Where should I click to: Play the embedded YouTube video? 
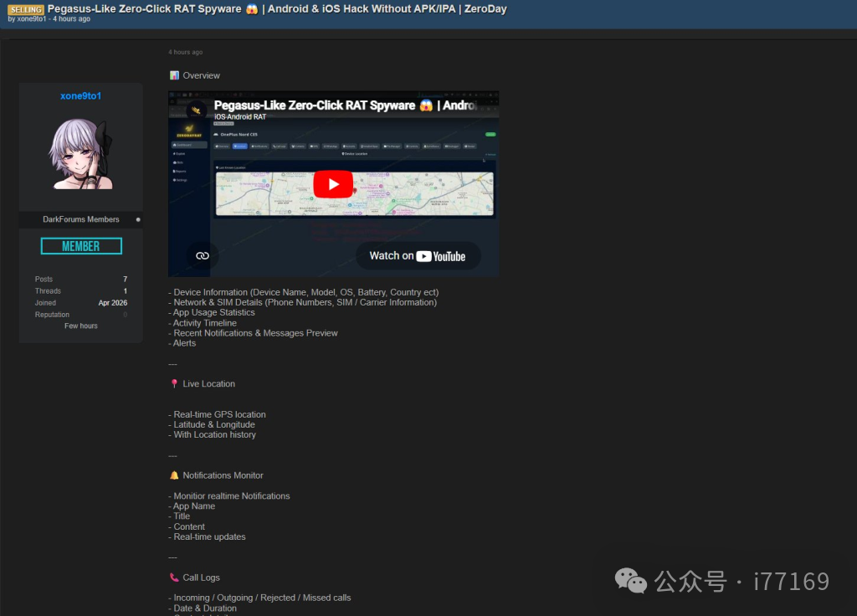pos(333,184)
